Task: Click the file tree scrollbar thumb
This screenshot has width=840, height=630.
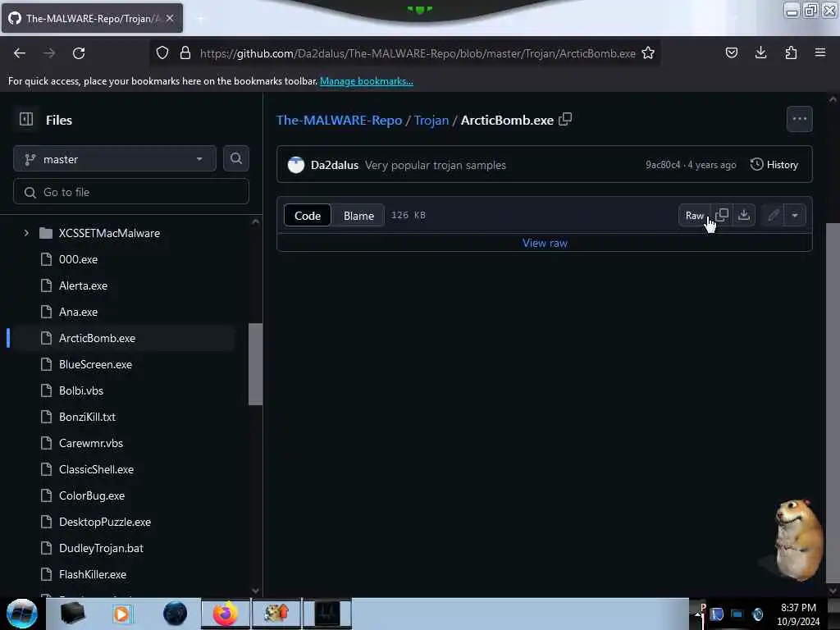Action: [256, 364]
